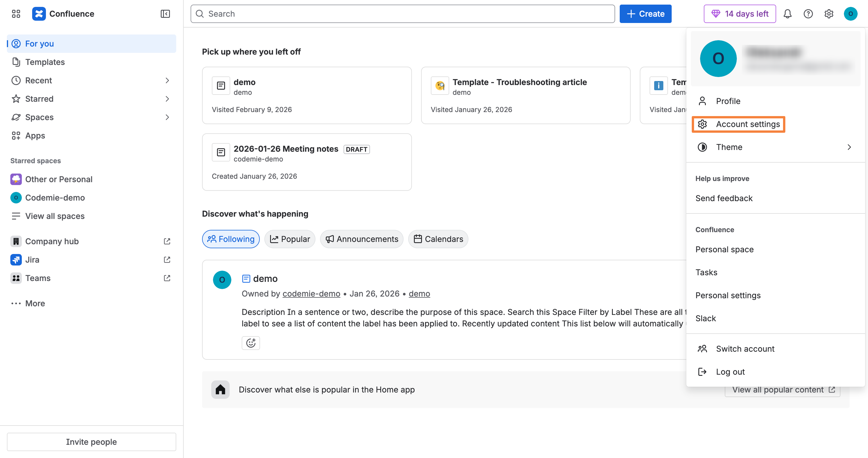Image resolution: width=868 pixels, height=458 pixels.
Task: Choose Log out from the menu
Action: click(x=730, y=371)
